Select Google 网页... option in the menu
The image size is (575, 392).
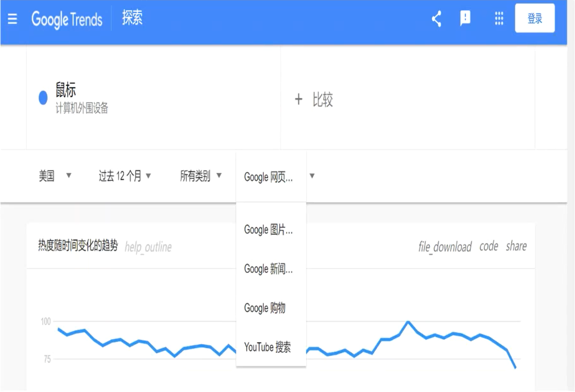pos(268,177)
